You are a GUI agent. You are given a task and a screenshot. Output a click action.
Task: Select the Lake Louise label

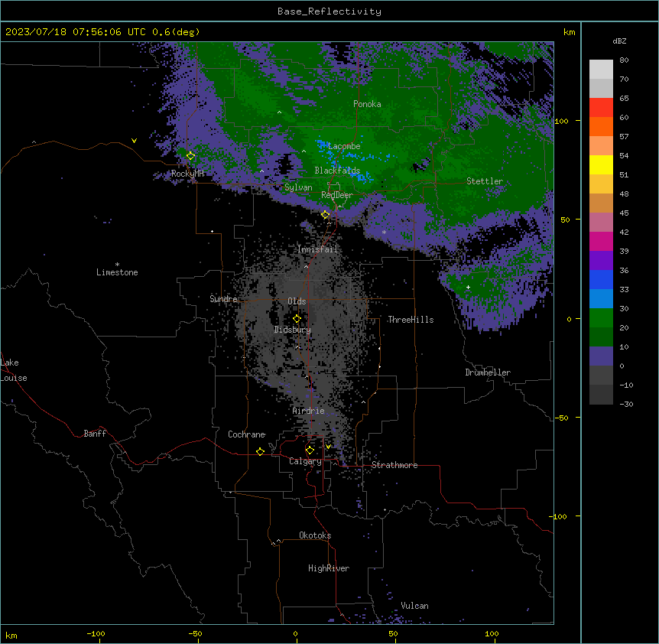[14, 370]
